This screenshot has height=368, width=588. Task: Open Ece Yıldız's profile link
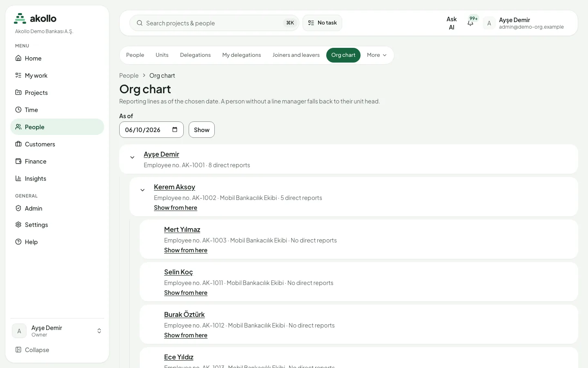pos(179,357)
